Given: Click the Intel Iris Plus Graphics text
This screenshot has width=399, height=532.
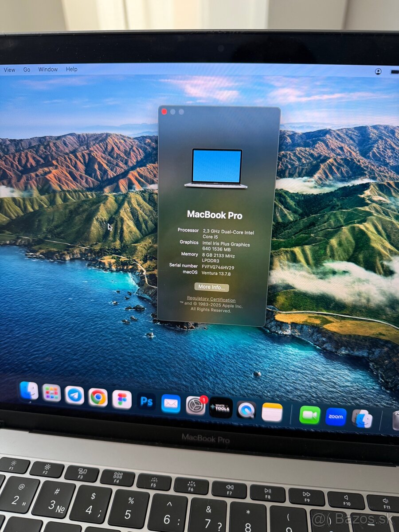Looking at the screenshot, I should [226, 247].
